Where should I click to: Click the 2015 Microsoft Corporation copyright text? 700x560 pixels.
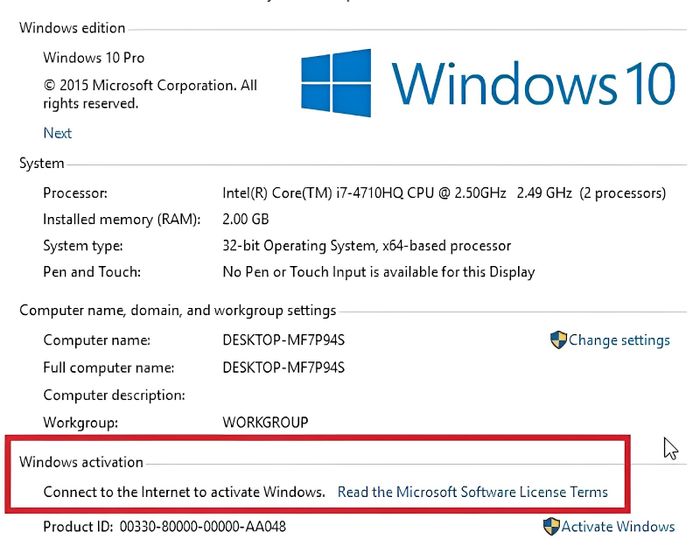click(150, 94)
